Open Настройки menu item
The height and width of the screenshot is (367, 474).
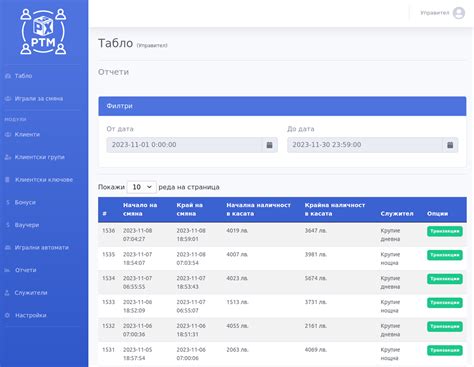pos(31,315)
